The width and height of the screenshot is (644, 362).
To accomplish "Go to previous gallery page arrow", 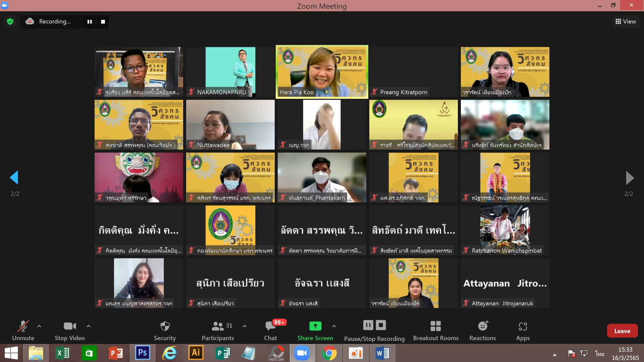I will tap(14, 178).
